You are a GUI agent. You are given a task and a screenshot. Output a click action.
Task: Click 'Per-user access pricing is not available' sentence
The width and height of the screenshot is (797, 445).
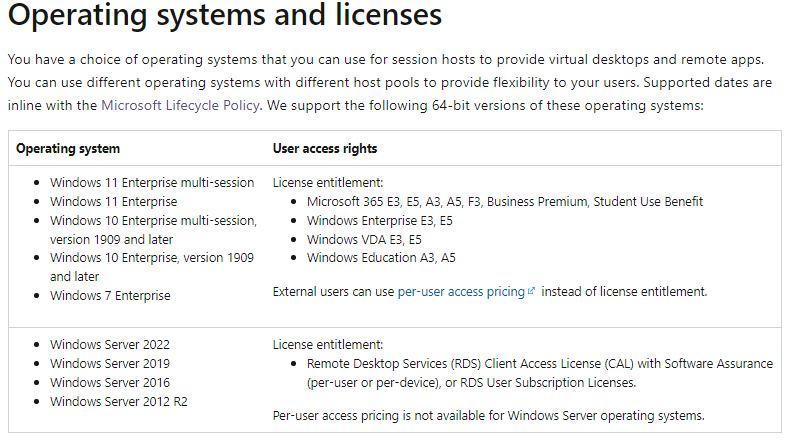pyautogui.click(x=488, y=416)
